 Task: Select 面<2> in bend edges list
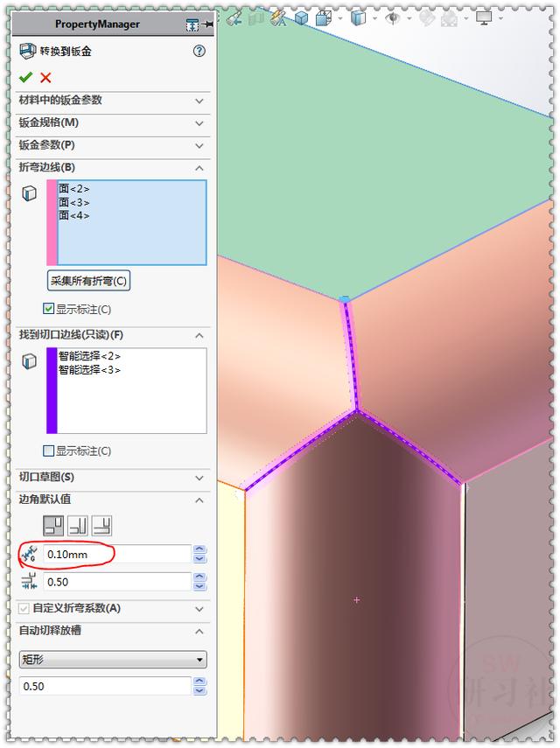click(x=73, y=188)
